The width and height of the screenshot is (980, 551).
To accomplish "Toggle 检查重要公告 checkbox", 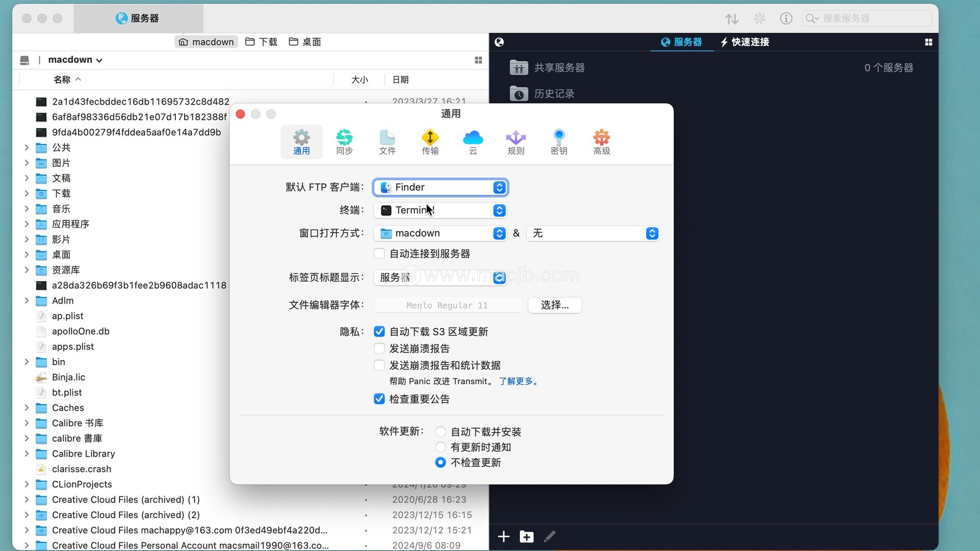I will pos(379,399).
